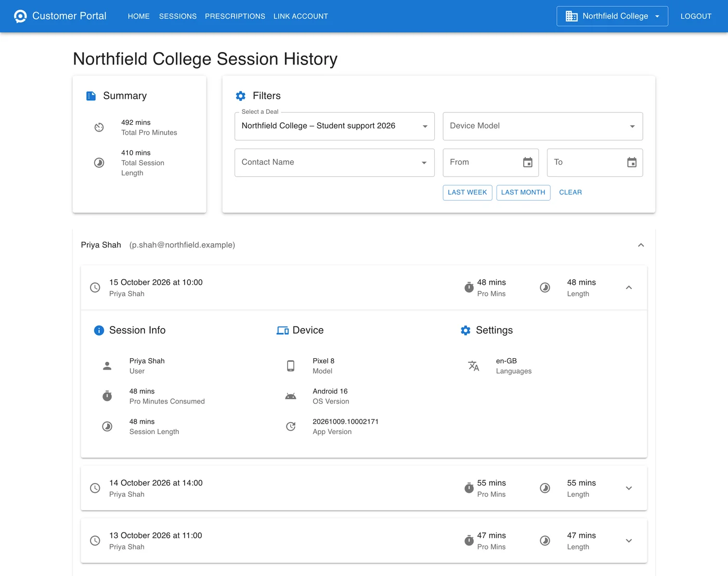Click the clock icon on 13 October session
This screenshot has height=576, width=728.
click(x=95, y=541)
